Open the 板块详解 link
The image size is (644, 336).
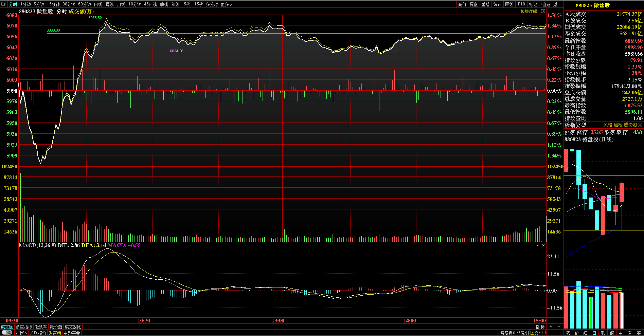(529, 11)
